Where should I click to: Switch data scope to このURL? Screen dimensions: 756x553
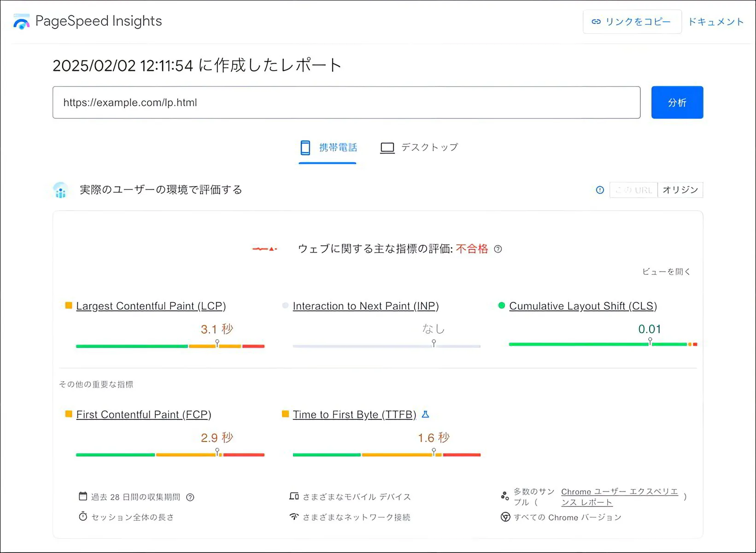633,190
